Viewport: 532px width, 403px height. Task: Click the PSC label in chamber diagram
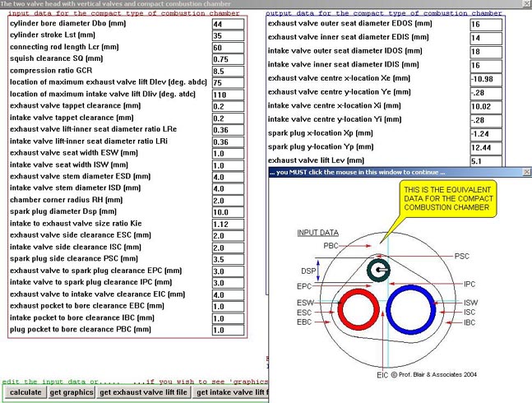(462, 257)
